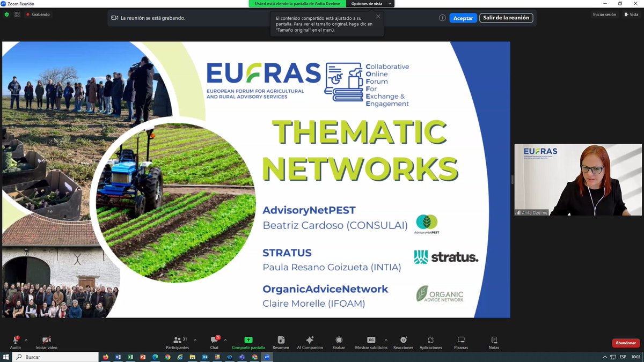Open PowerPoint from the taskbar

coord(143,357)
